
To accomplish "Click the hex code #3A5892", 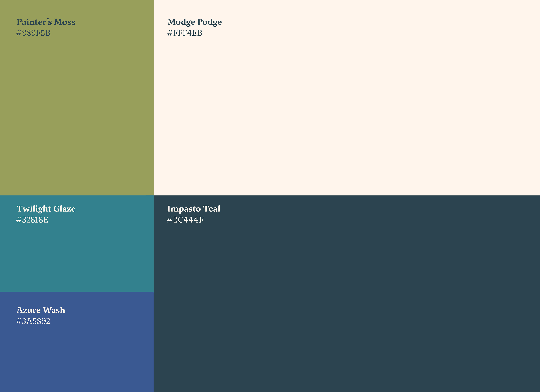I will click(x=33, y=321).
